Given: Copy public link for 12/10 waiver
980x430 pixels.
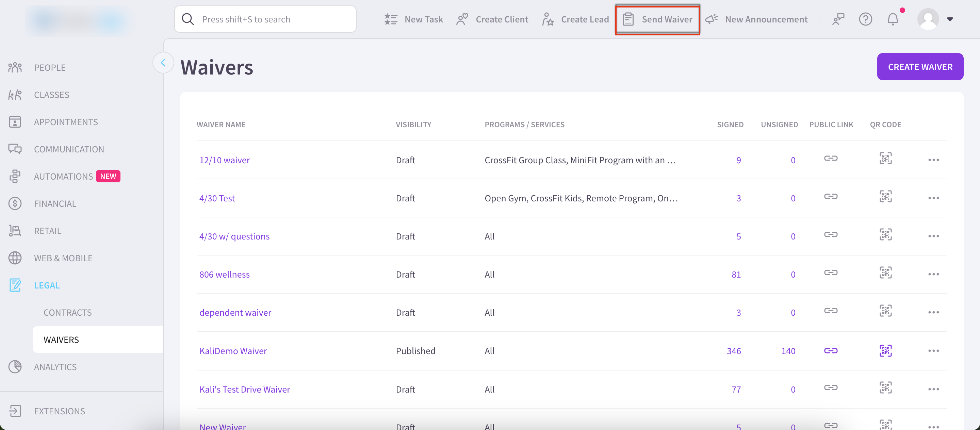Looking at the screenshot, I should (x=831, y=158).
